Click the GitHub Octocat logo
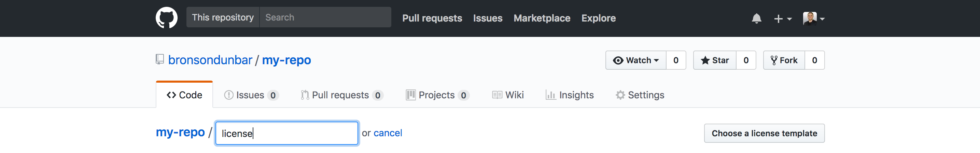The image size is (980, 153). pyautogui.click(x=166, y=17)
